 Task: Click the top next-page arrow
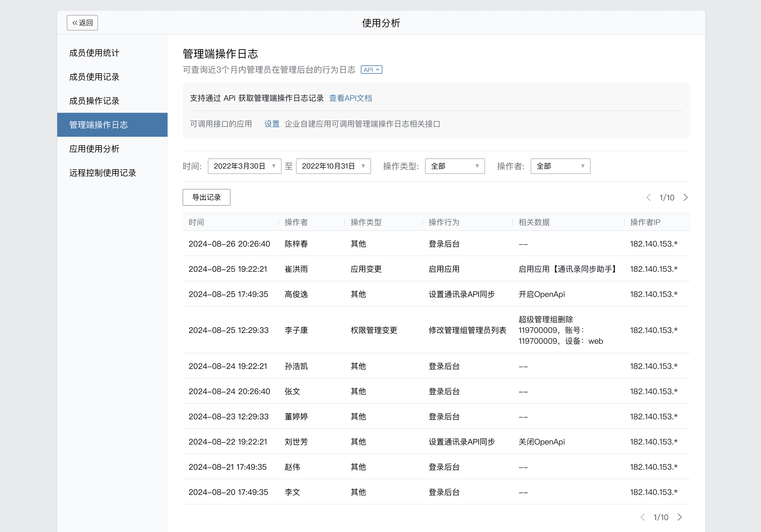point(686,197)
